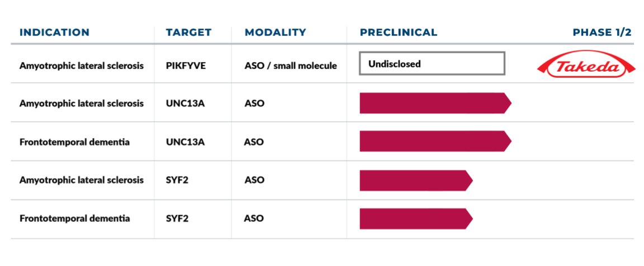Click the UNC13A ALS progress bar
Viewport: 644px width, 266px height.
pos(434,103)
